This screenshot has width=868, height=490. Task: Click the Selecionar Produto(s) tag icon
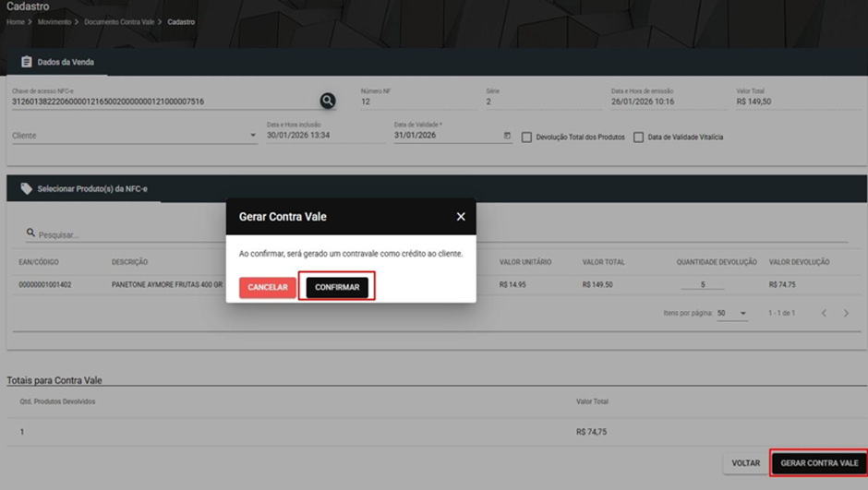(x=26, y=188)
